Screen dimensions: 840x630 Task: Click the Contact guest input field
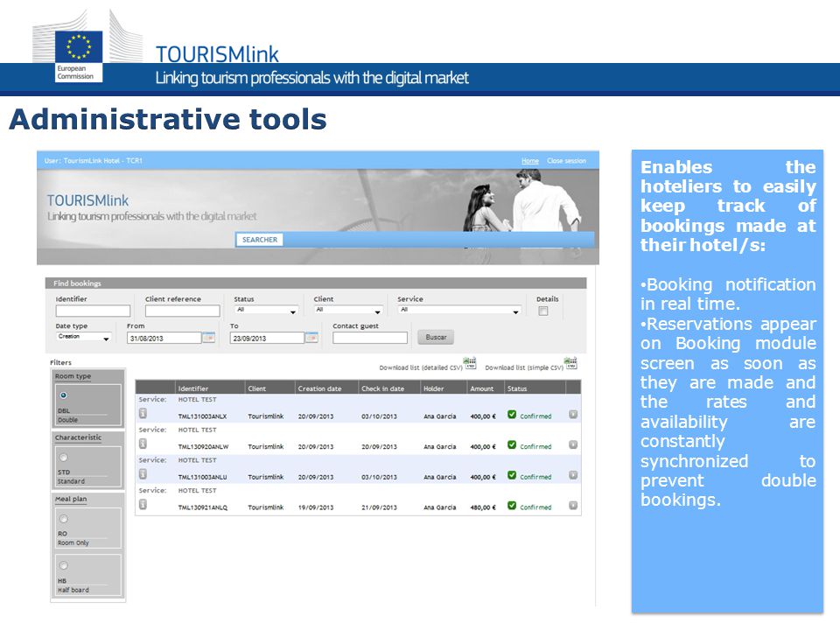pyautogui.click(x=369, y=338)
